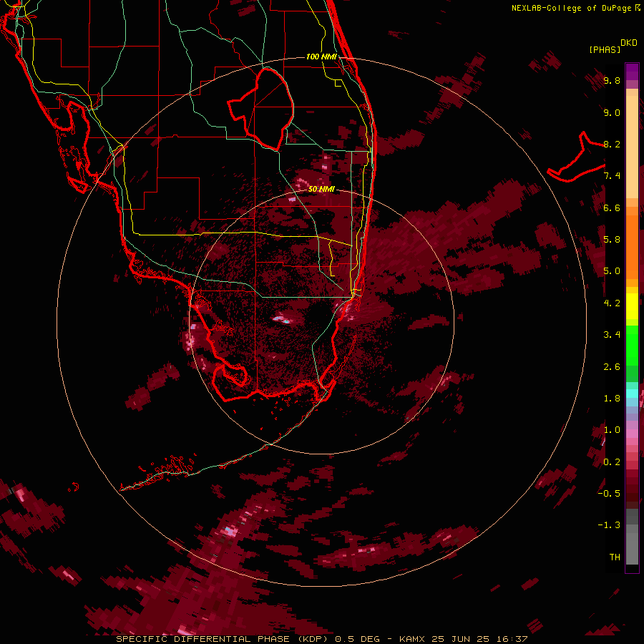Screen dimensions: 644x644
Task: Click the cyan segment of the color bar
Action: pyautogui.click(x=632, y=394)
